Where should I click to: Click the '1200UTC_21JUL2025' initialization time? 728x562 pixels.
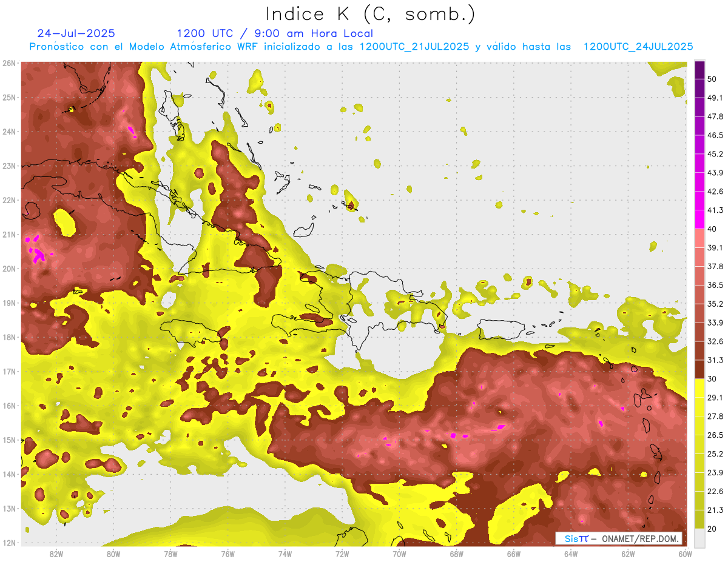point(414,47)
